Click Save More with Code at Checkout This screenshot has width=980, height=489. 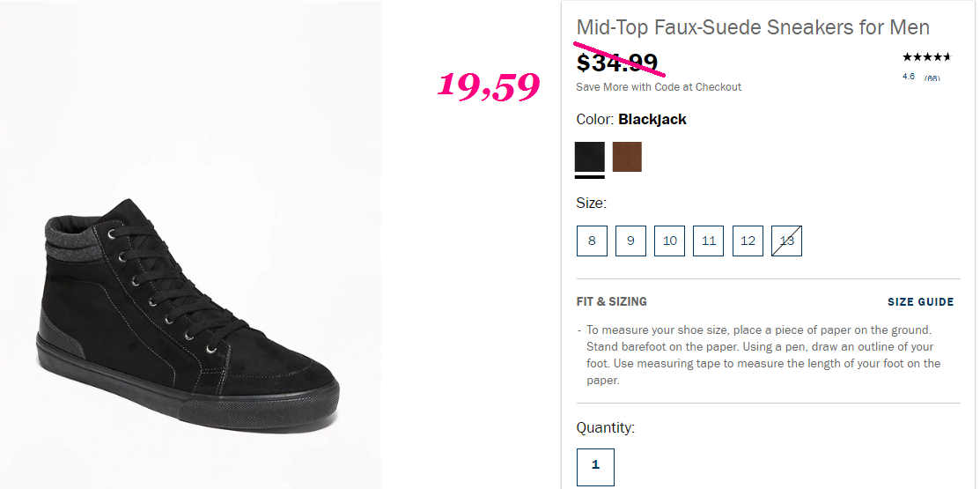click(659, 87)
